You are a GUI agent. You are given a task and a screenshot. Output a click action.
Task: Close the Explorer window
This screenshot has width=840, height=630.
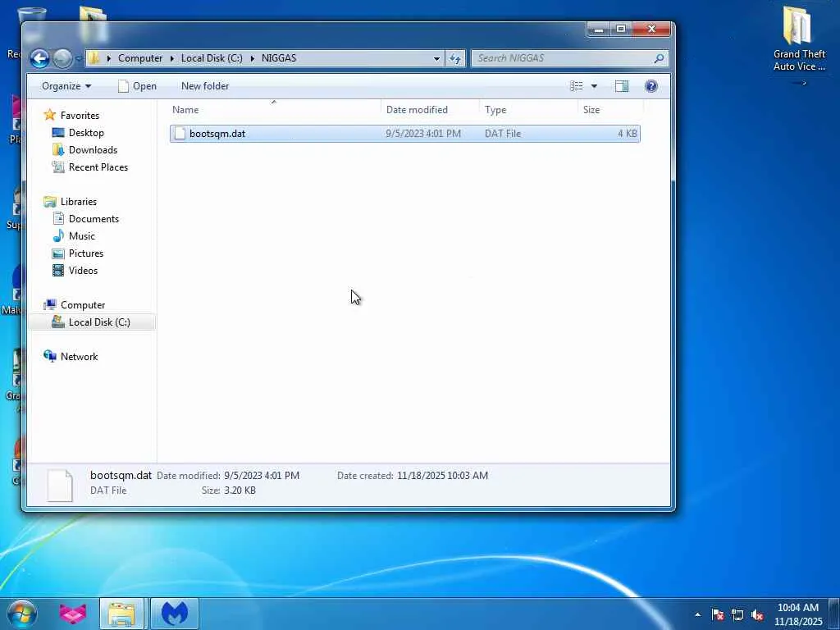[x=651, y=29]
